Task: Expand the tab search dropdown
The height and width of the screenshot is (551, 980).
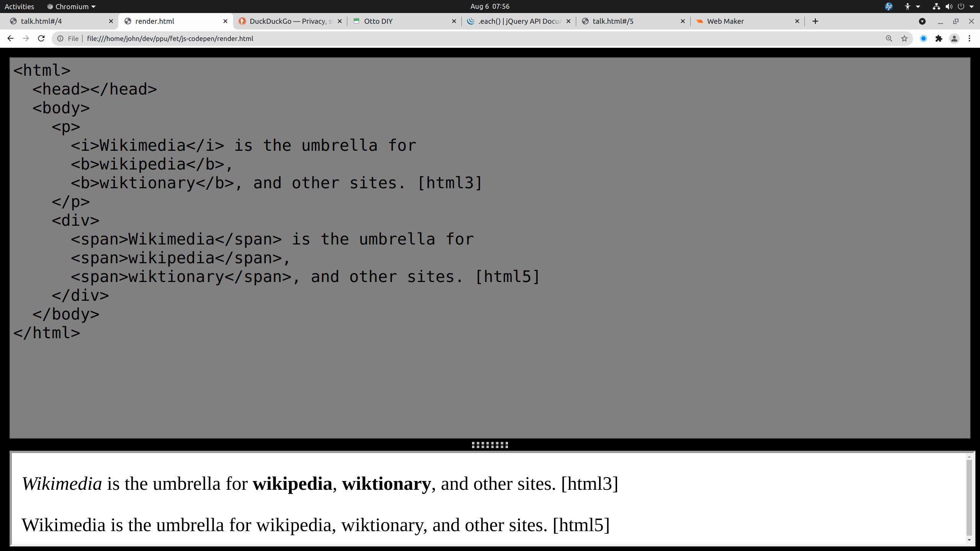Action: click(x=922, y=21)
